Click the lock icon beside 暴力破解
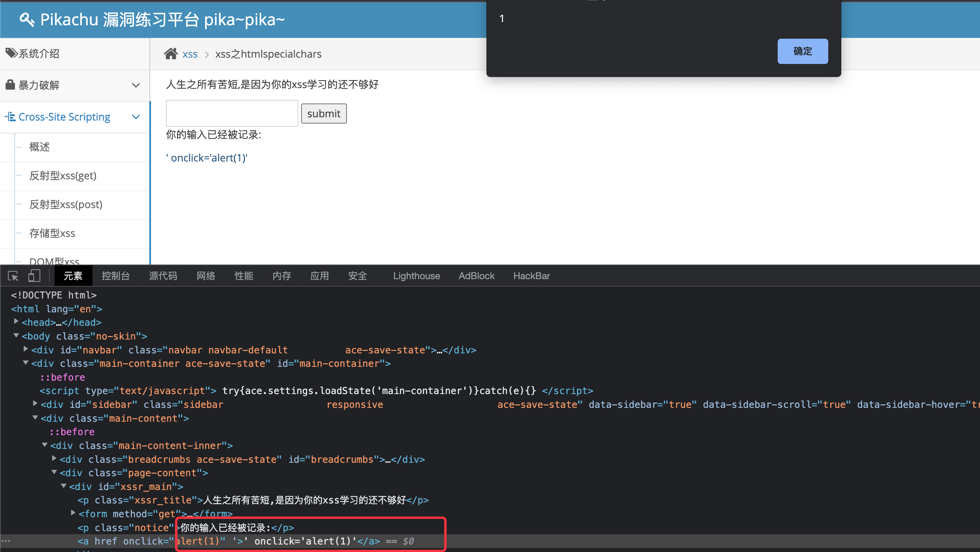 tap(10, 84)
